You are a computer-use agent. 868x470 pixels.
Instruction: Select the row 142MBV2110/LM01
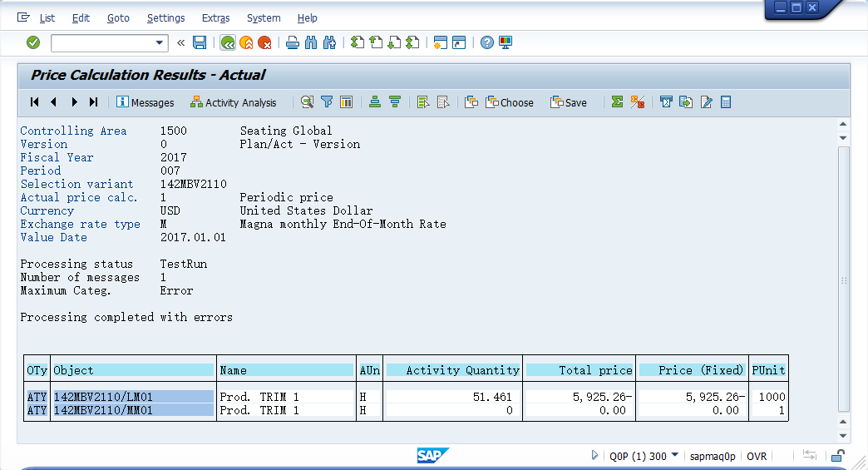point(407,397)
